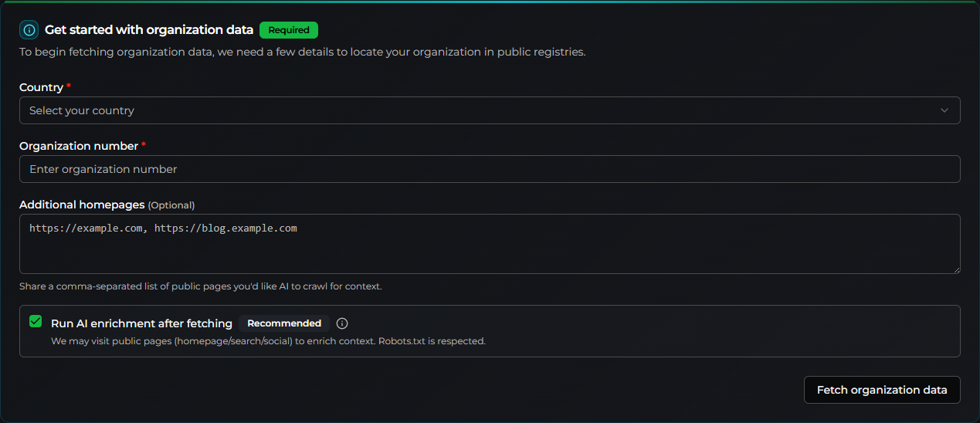Image resolution: width=980 pixels, height=423 pixels.
Task: Click the info icon next to Recommended
Action: tap(342, 323)
